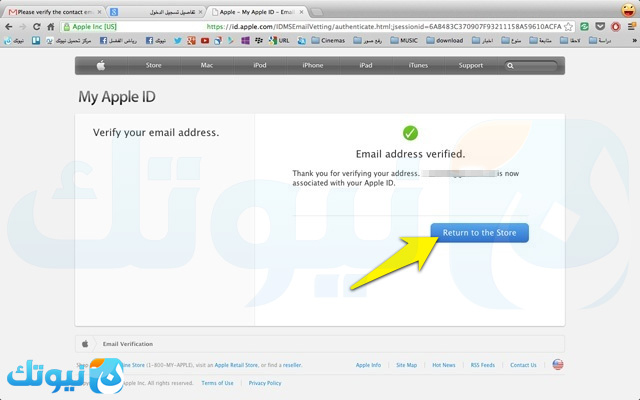Viewport: 640px width, 400px height.
Task: Close the Gmail tab
Action: (99, 12)
